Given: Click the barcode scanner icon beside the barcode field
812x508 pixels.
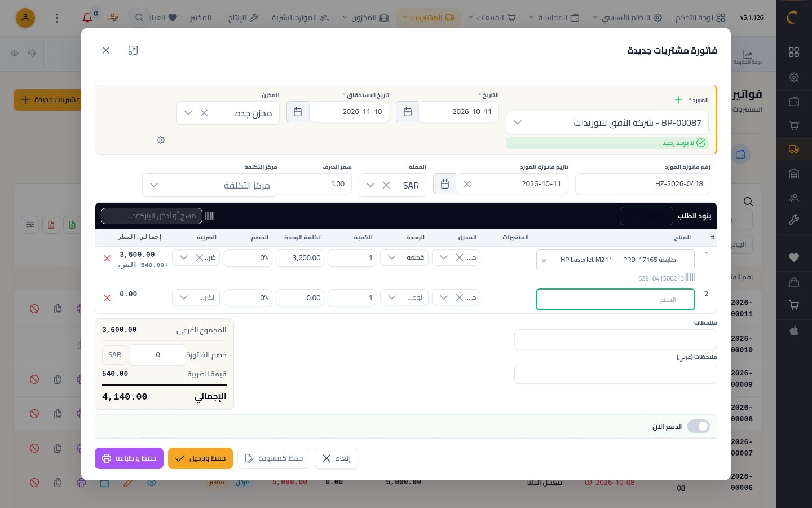Looking at the screenshot, I should (210, 216).
